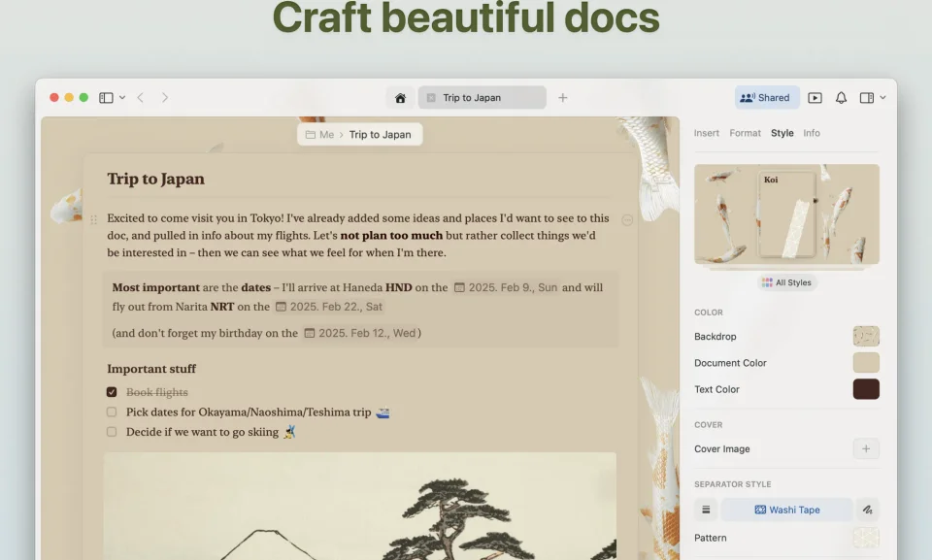Open the Insert tab

tap(706, 133)
